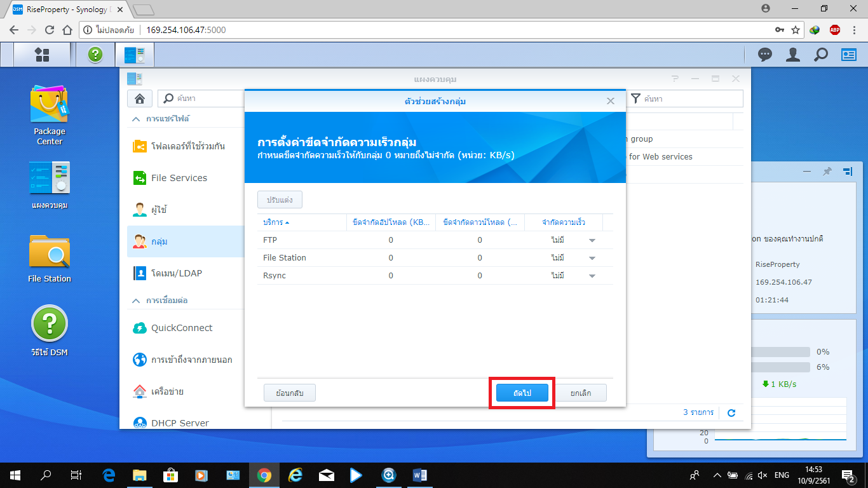Expand File Station speed limit dropdown
868x488 pixels.
[x=592, y=258]
